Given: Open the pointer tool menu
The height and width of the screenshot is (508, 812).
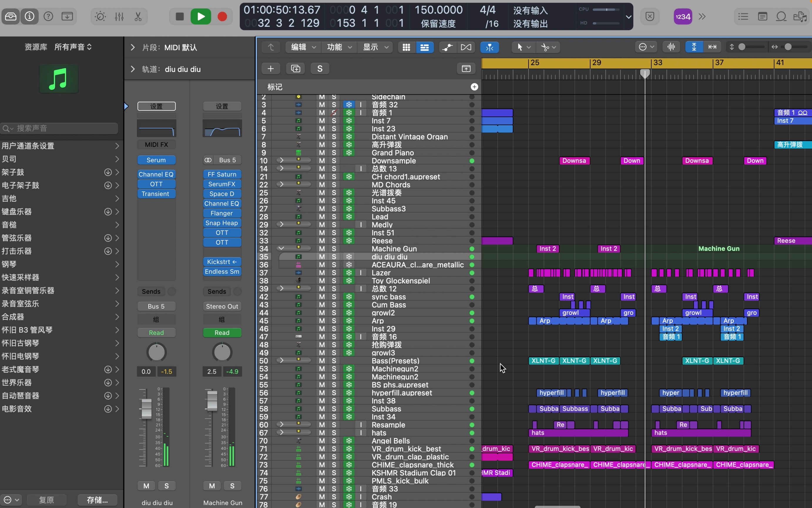Looking at the screenshot, I should pyautogui.click(x=523, y=47).
